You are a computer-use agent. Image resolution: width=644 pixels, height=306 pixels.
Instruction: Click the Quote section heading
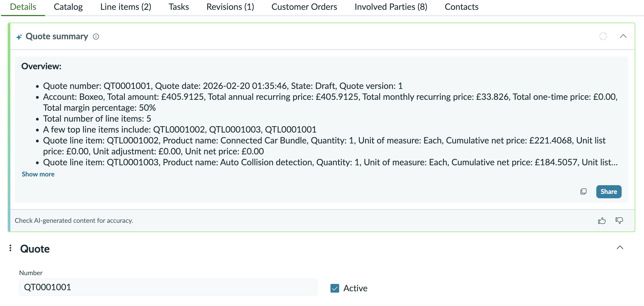tap(35, 249)
